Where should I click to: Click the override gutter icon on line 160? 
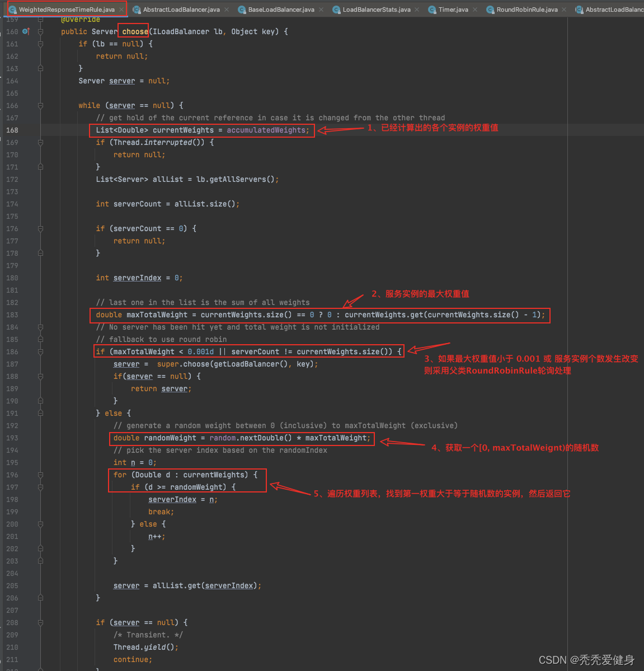[x=26, y=31]
